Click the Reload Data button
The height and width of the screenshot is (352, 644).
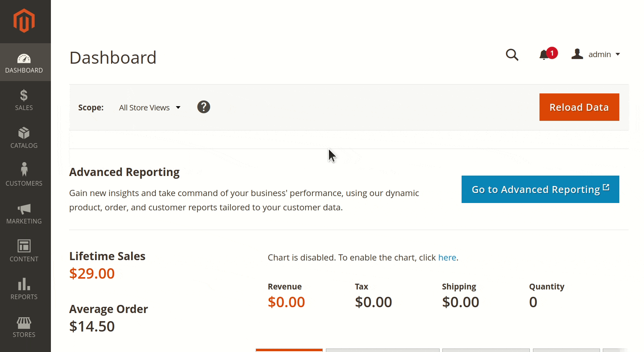(579, 107)
